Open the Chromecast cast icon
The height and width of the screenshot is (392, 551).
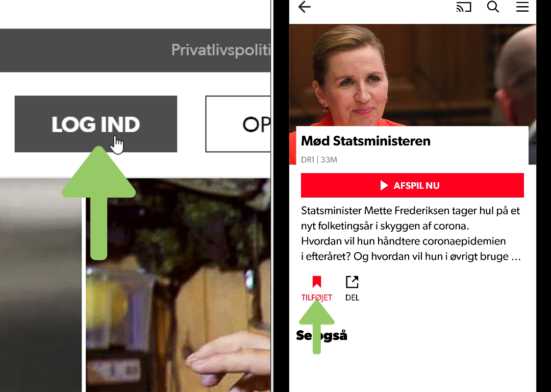tap(463, 7)
